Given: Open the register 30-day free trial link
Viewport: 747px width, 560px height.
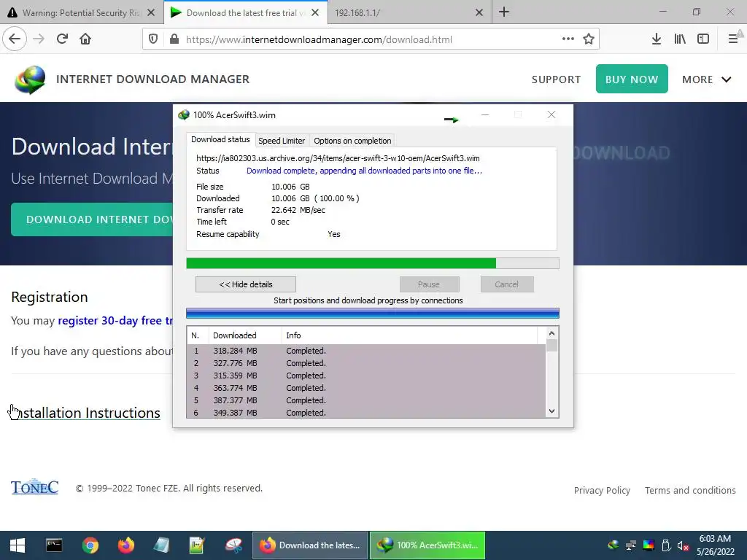Looking at the screenshot, I should point(115,321).
